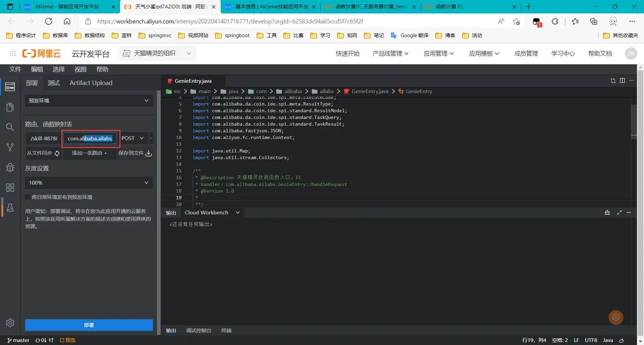Click the /skill-8878 route path field
This screenshot has height=345, width=644.
pos(44,138)
